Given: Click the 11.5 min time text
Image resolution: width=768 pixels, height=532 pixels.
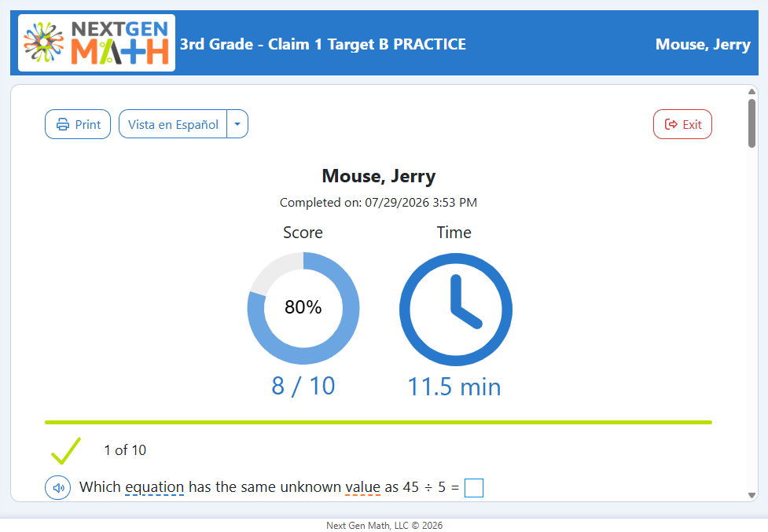Looking at the screenshot, I should [x=454, y=387].
